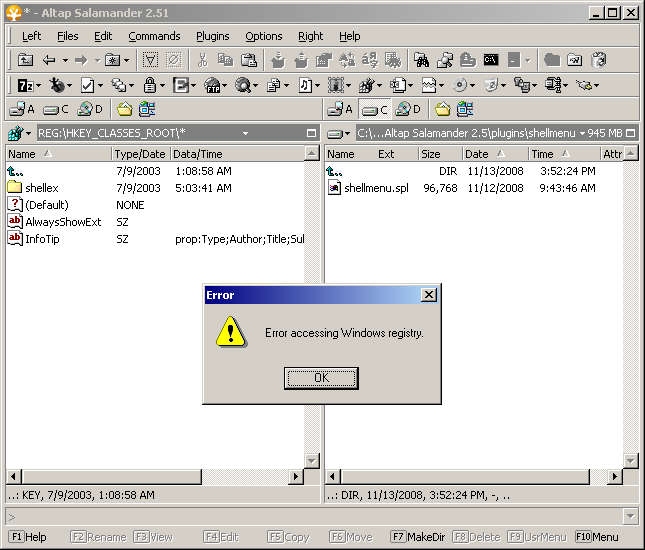645x550 pixels.
Task: Select CD drive D in right drive bar
Action: (x=407, y=109)
